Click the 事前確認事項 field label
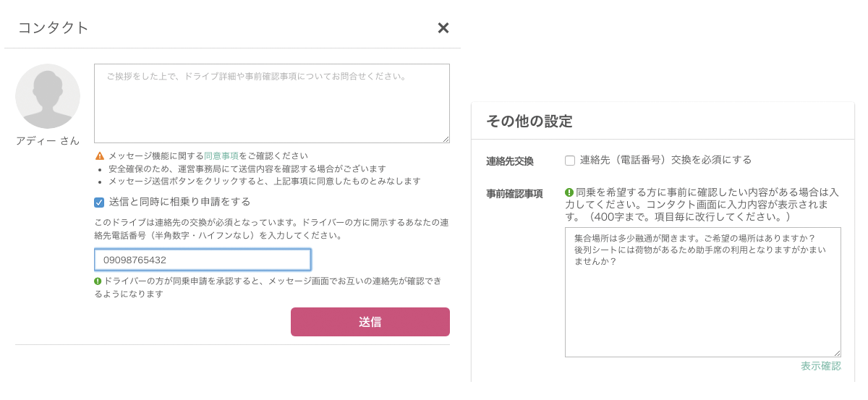868x400 pixels. (x=515, y=194)
